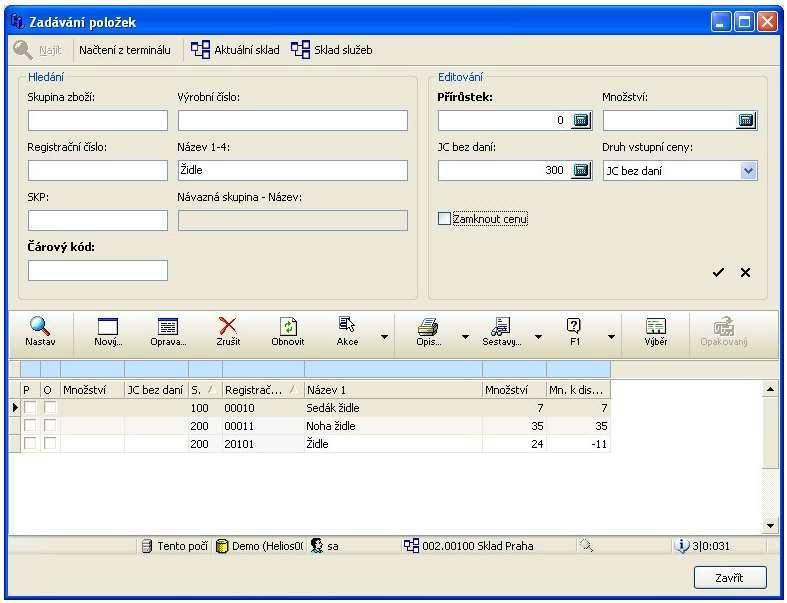Viewport: 787px width, 603px height.
Task: Click the Opakovaný icon
Action: (x=724, y=326)
